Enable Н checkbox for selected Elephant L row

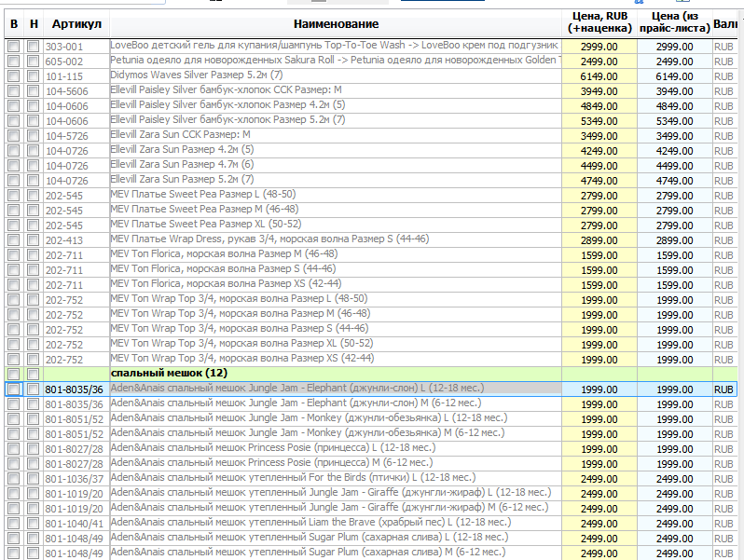(x=33, y=389)
